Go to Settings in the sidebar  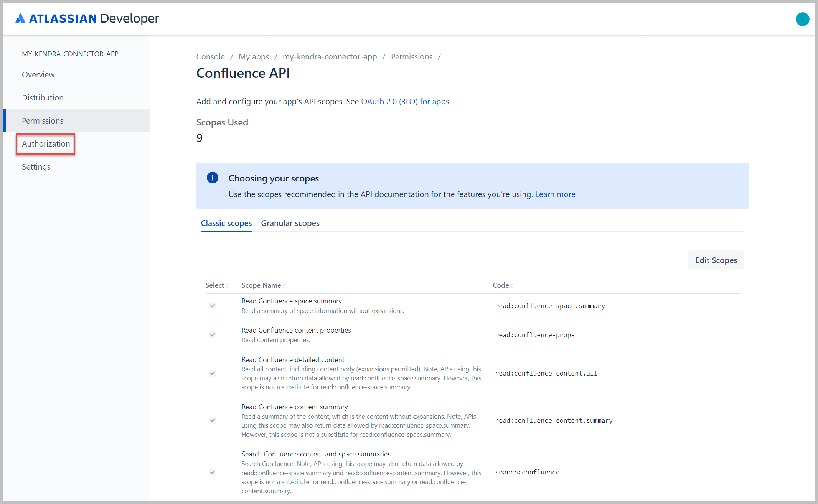pos(36,167)
